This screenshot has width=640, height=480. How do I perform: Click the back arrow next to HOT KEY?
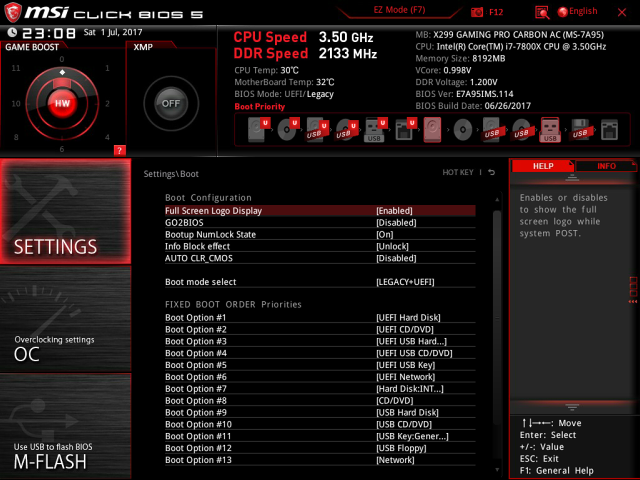tap(492, 172)
